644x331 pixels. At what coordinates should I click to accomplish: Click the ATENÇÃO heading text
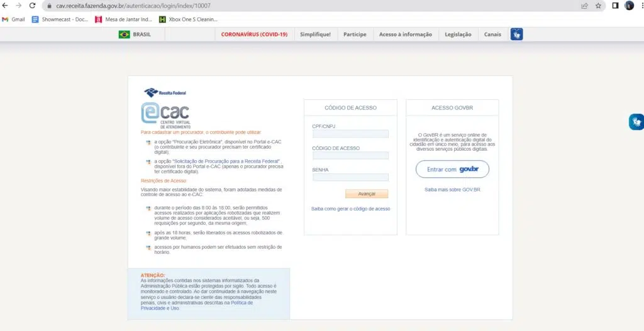point(153,275)
